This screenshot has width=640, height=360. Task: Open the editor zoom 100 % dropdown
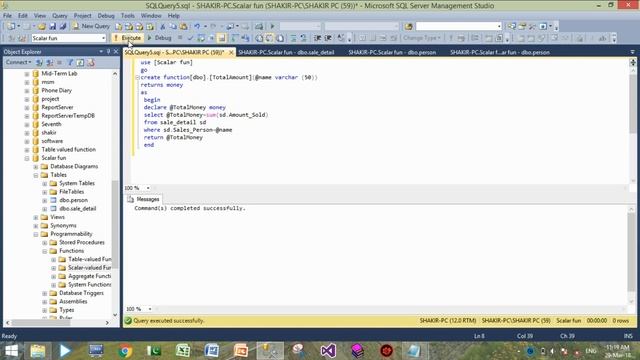pyautogui.click(x=148, y=188)
